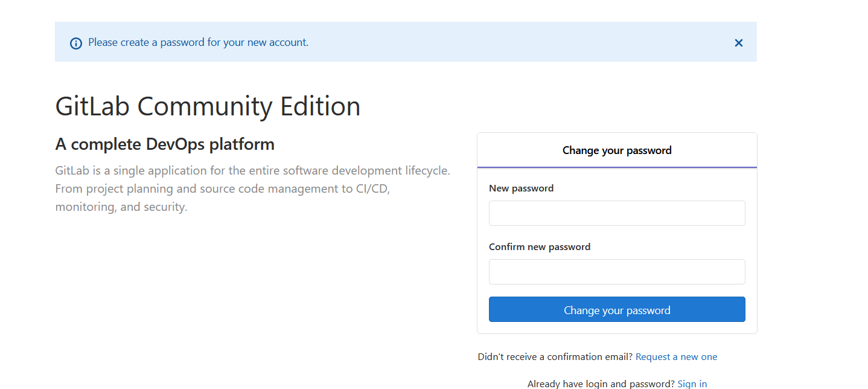
Task: Focus the Confirm new password input field
Action: click(x=617, y=272)
